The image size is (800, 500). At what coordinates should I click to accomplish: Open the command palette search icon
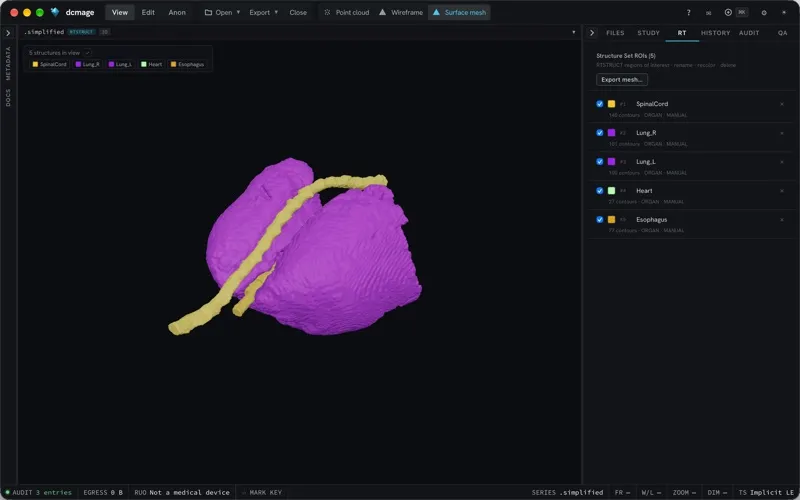point(728,12)
